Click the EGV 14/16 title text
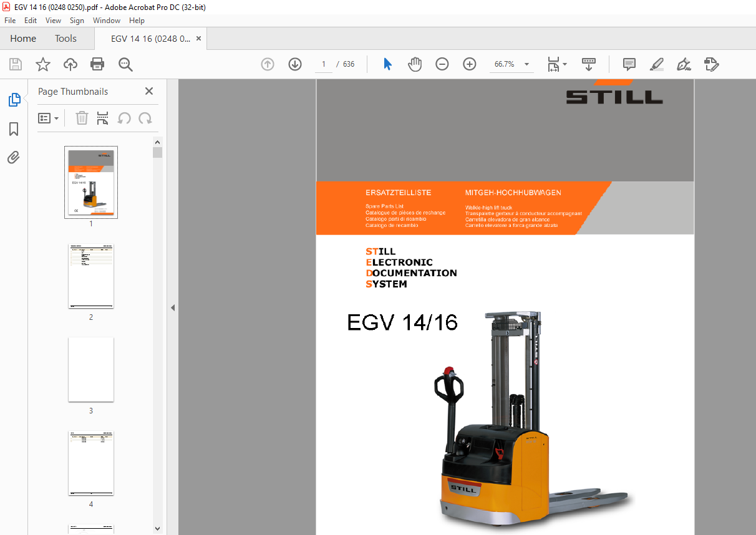 click(402, 322)
